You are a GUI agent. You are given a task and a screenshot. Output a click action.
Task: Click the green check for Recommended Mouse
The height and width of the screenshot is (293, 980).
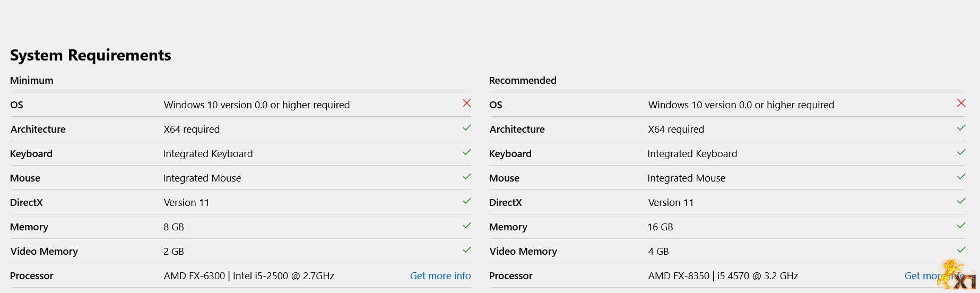coord(961,177)
